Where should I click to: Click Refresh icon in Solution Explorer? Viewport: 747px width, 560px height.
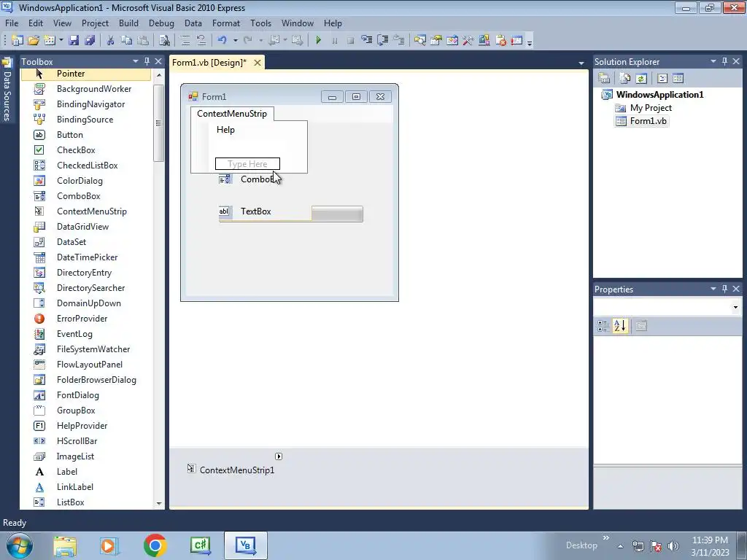(x=641, y=79)
